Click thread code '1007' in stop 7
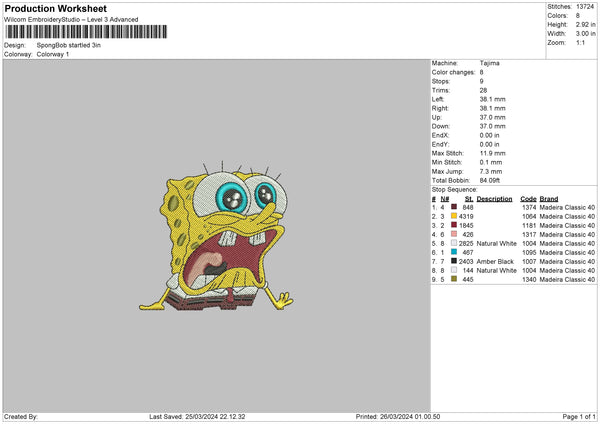Image resolution: width=600 pixels, height=424 pixels. pyautogui.click(x=529, y=261)
